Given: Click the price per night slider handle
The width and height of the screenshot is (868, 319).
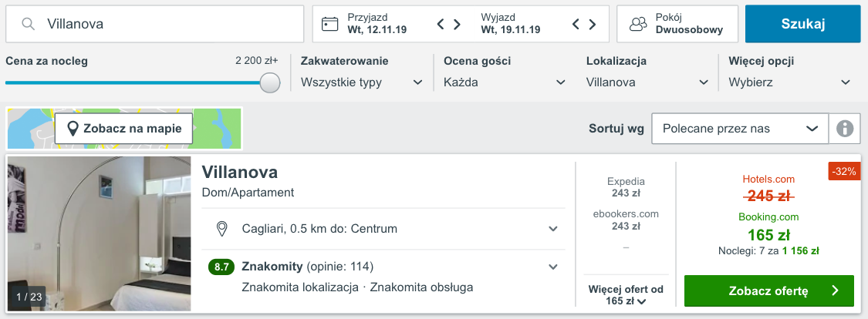Looking at the screenshot, I should (270, 83).
